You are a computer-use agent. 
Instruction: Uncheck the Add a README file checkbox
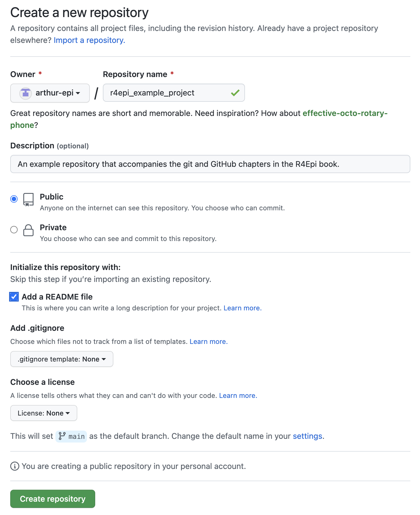click(14, 297)
